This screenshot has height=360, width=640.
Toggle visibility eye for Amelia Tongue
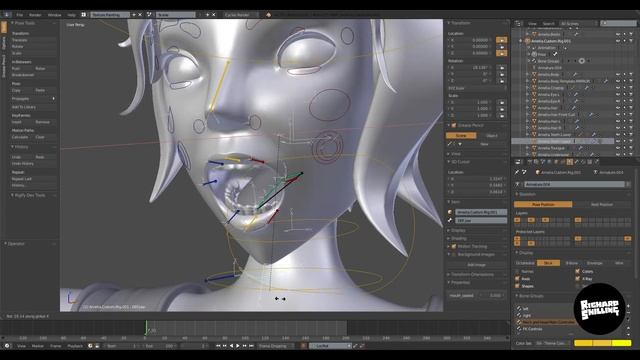coord(618,148)
